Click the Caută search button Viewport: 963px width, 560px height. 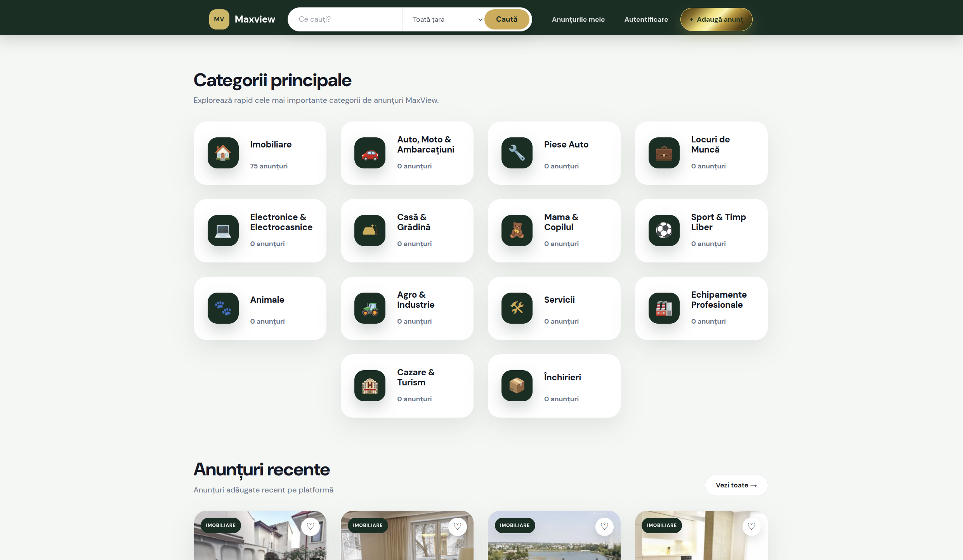507,19
